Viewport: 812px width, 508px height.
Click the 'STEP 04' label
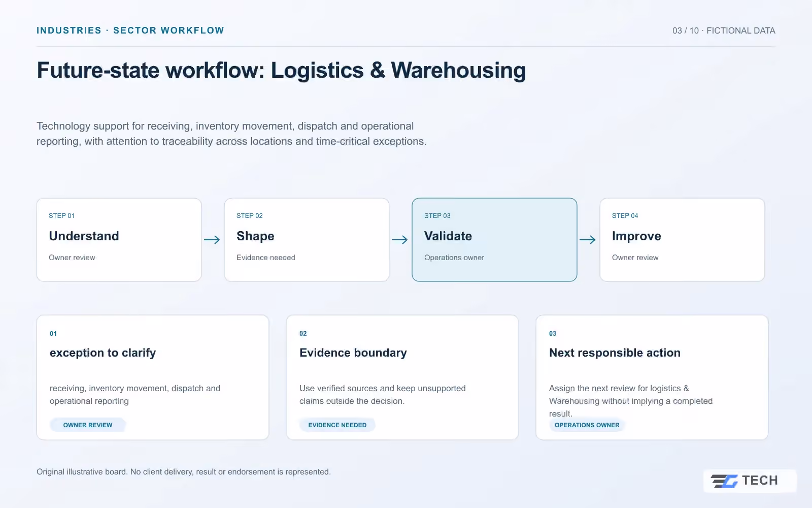pyautogui.click(x=625, y=215)
